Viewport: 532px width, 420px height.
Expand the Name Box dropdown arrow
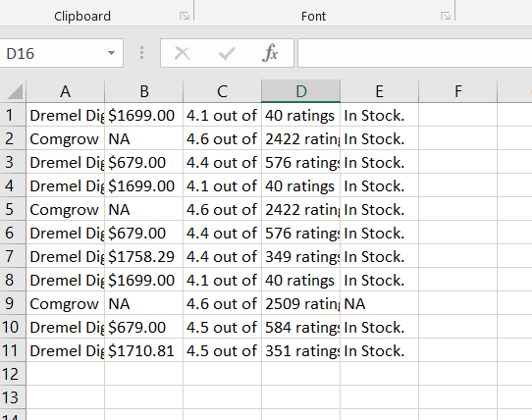pyautogui.click(x=111, y=53)
